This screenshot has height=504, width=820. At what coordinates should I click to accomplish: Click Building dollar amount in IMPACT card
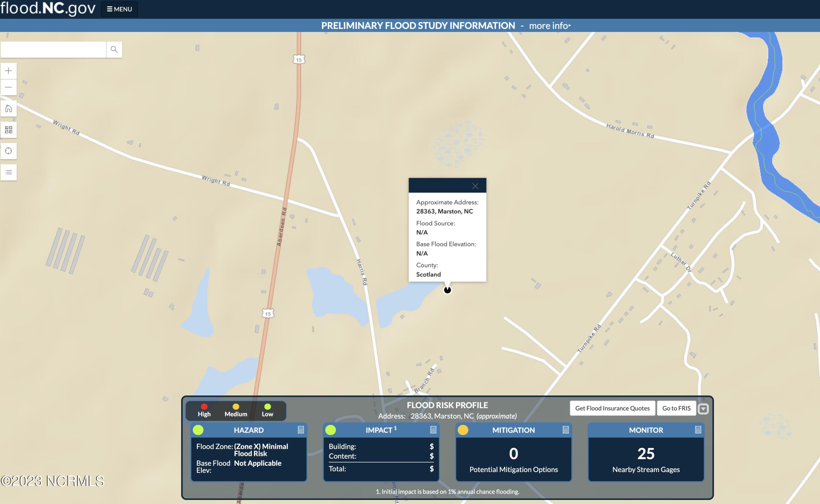click(x=432, y=446)
